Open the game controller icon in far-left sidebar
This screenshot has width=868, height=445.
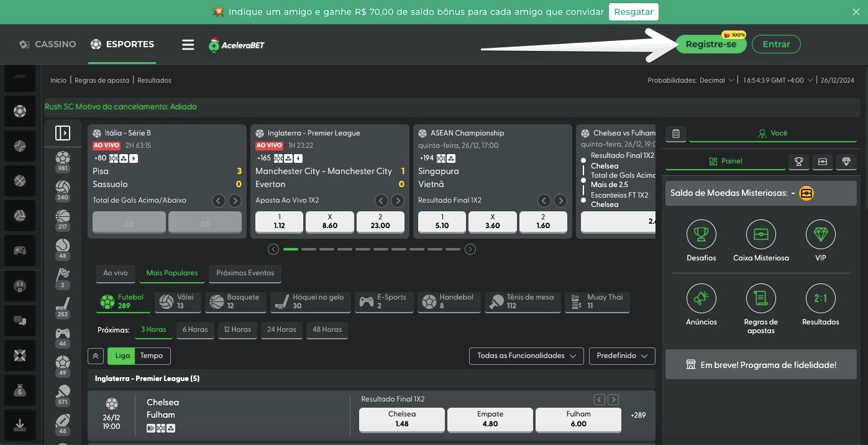[x=20, y=251]
